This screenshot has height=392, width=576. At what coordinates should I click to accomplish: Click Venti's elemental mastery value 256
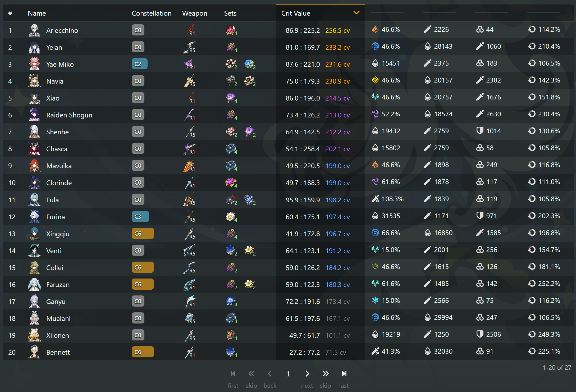(x=492, y=250)
